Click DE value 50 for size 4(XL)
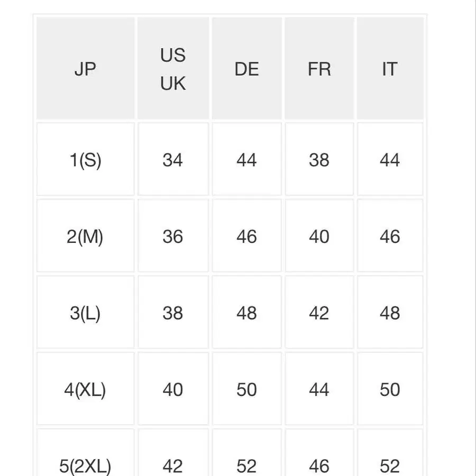 (x=246, y=390)
